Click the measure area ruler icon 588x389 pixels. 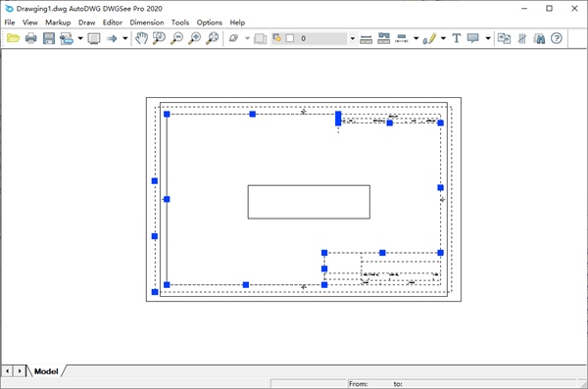pos(383,38)
